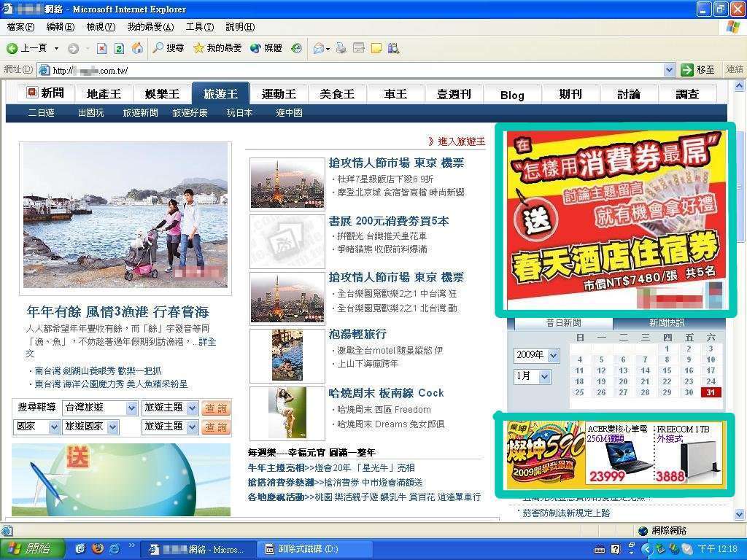747x560 pixels.
Task: Click the 玩日本 submenu link
Action: tap(239, 113)
